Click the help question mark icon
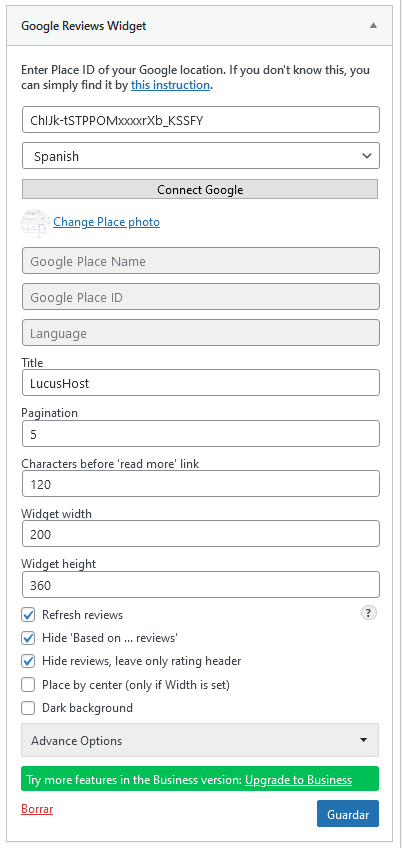Screen dimensions: 402x848 [368, 613]
